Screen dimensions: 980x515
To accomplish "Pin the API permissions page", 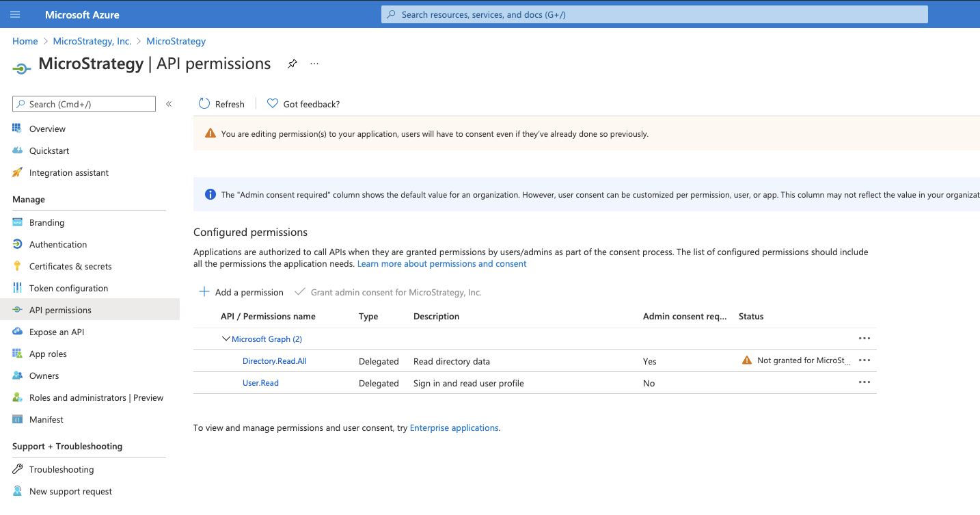I will point(292,64).
